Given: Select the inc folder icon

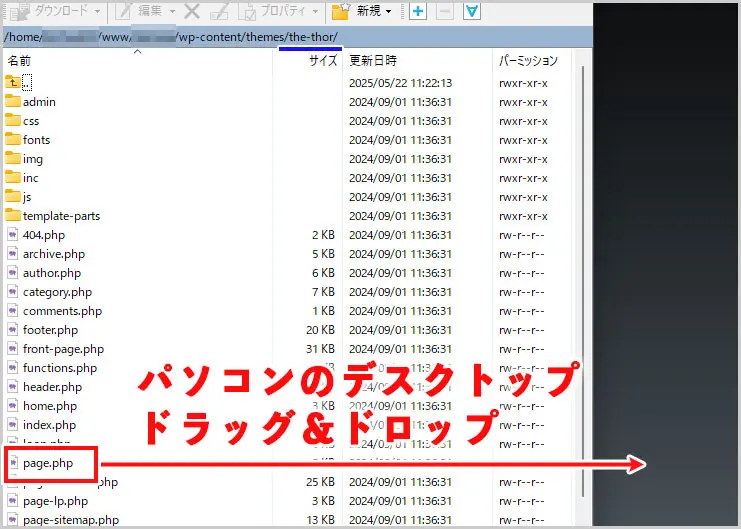Looking at the screenshot, I should tap(13, 177).
